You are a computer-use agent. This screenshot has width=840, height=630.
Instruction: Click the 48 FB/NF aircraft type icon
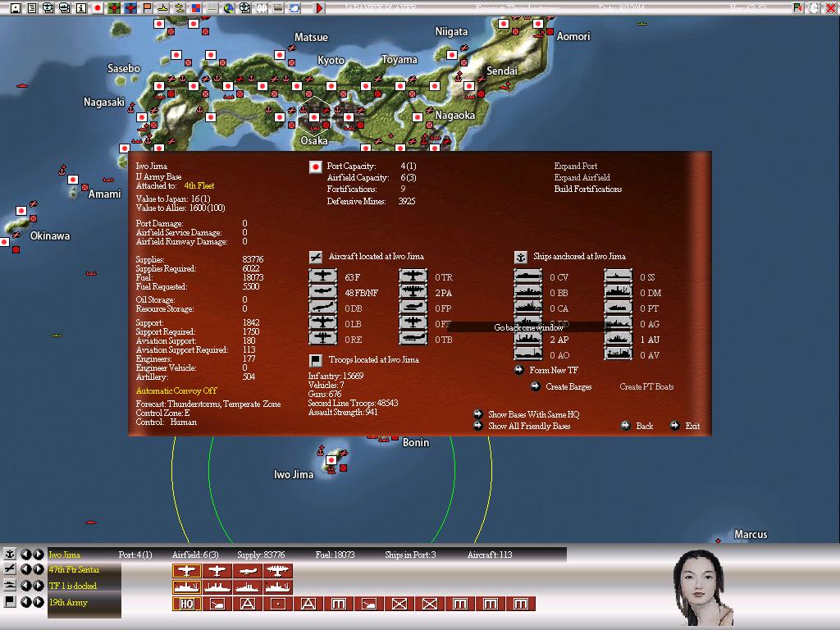[323, 292]
